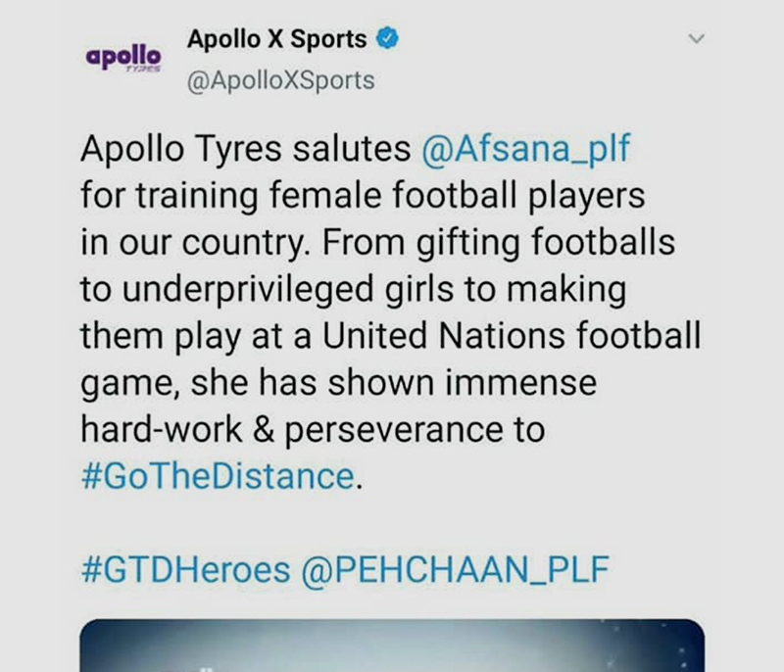
Task: Open the attached media preview below tweet
Action: pyautogui.click(x=392, y=646)
